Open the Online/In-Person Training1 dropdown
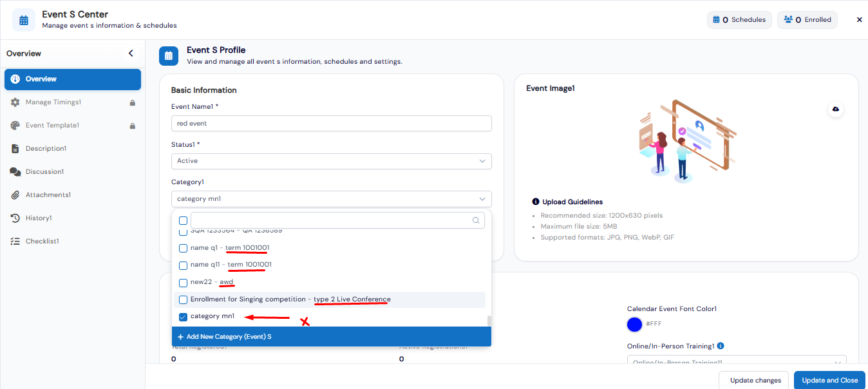The image size is (868, 389). pos(737,363)
